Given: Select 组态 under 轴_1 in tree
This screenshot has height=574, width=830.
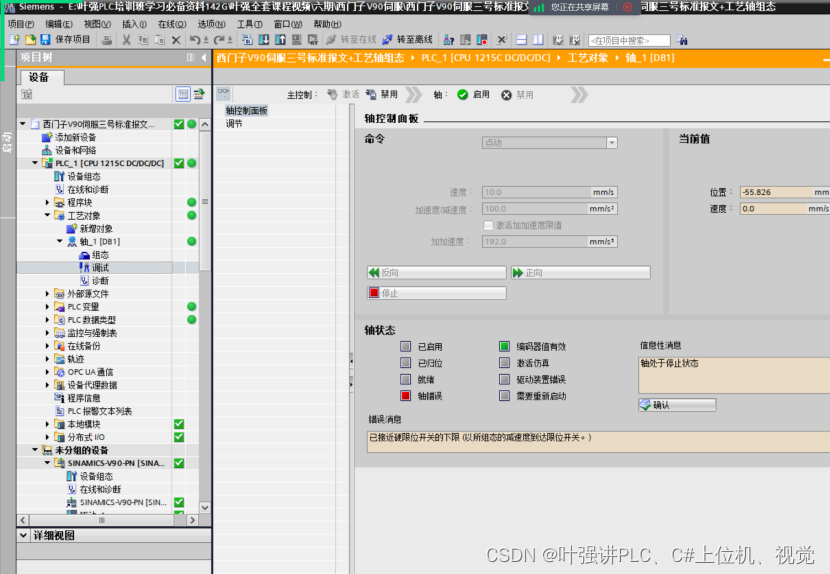Looking at the screenshot, I should [100, 255].
